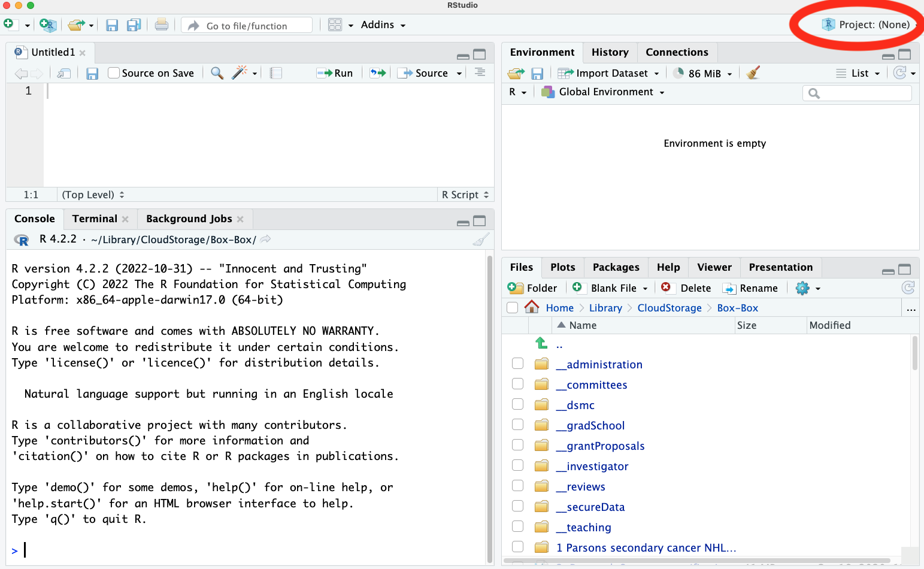Check the __teaching folder checkbox
Viewport: 924px width, 569px height.
tap(518, 526)
